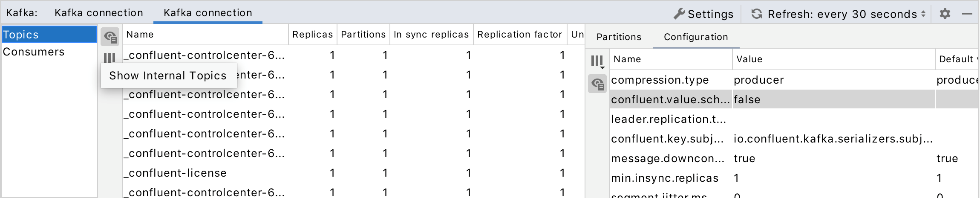Click the Settings button label

(710, 14)
